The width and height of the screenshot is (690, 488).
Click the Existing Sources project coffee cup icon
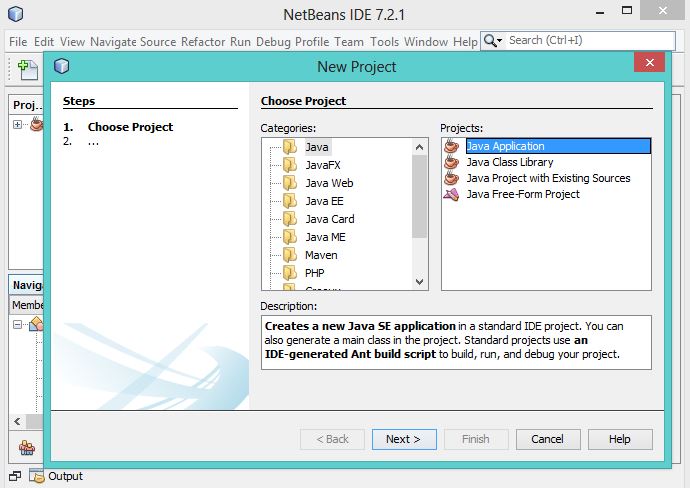pyautogui.click(x=451, y=178)
